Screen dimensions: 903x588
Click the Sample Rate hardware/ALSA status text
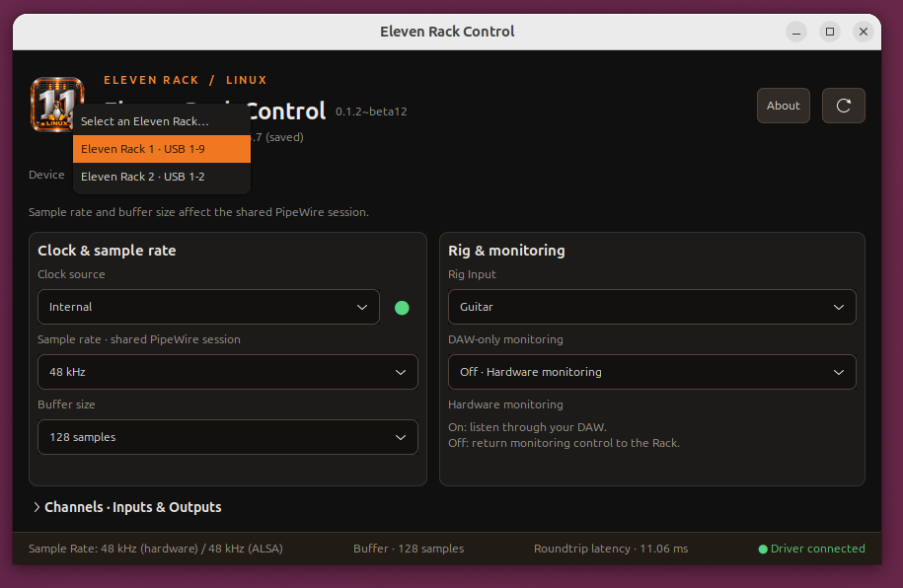[156, 549]
